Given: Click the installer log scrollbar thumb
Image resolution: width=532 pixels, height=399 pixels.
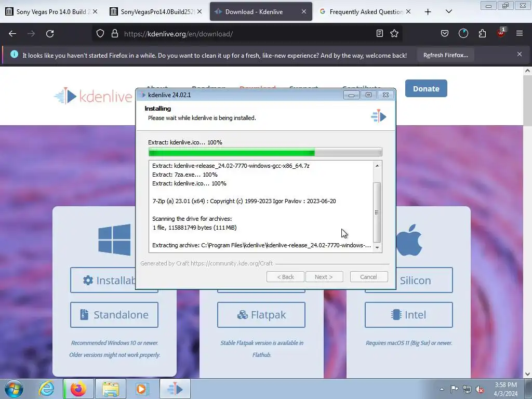Looking at the screenshot, I should coord(377,212).
